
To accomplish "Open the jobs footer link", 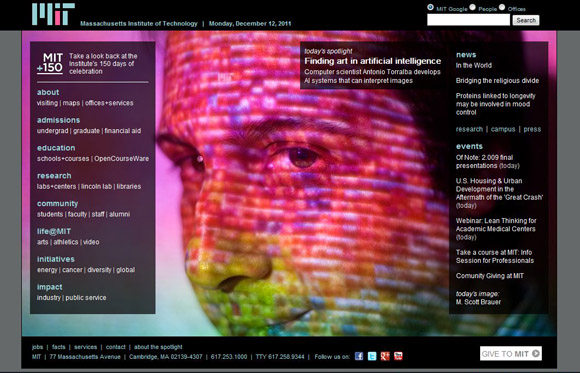I will (x=37, y=347).
